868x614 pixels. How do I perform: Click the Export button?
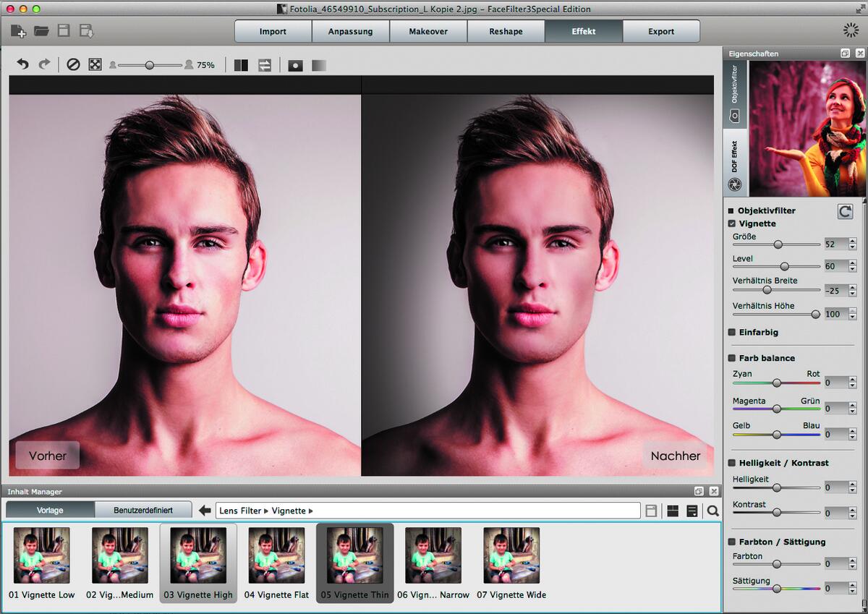[661, 30]
